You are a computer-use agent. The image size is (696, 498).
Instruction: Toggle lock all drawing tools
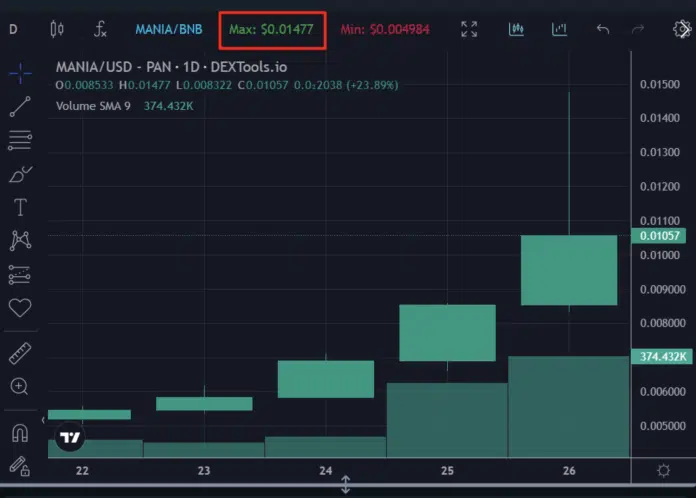pos(20,466)
